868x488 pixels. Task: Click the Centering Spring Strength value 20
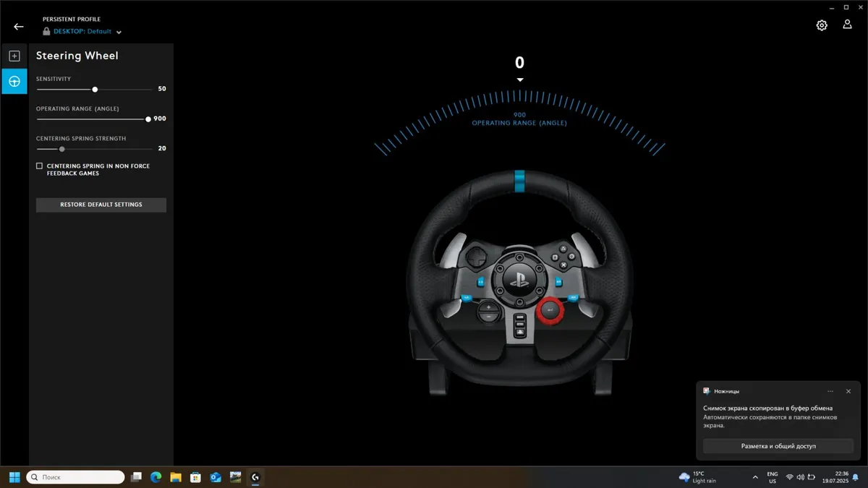click(x=162, y=148)
